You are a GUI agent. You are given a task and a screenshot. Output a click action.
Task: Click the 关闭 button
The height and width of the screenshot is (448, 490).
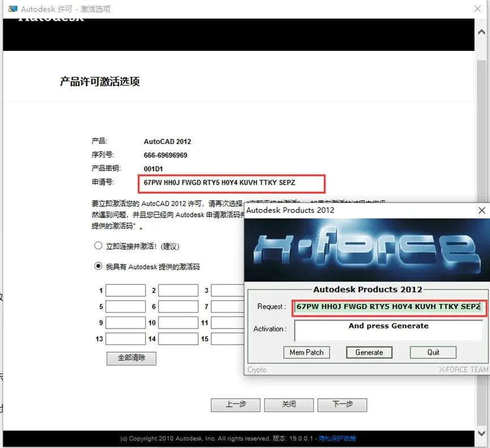coord(289,405)
